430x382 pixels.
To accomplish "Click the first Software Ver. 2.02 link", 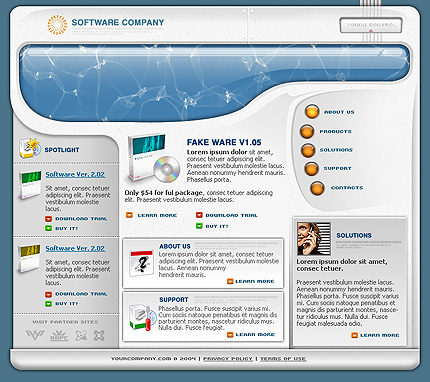I will pyautogui.click(x=75, y=174).
